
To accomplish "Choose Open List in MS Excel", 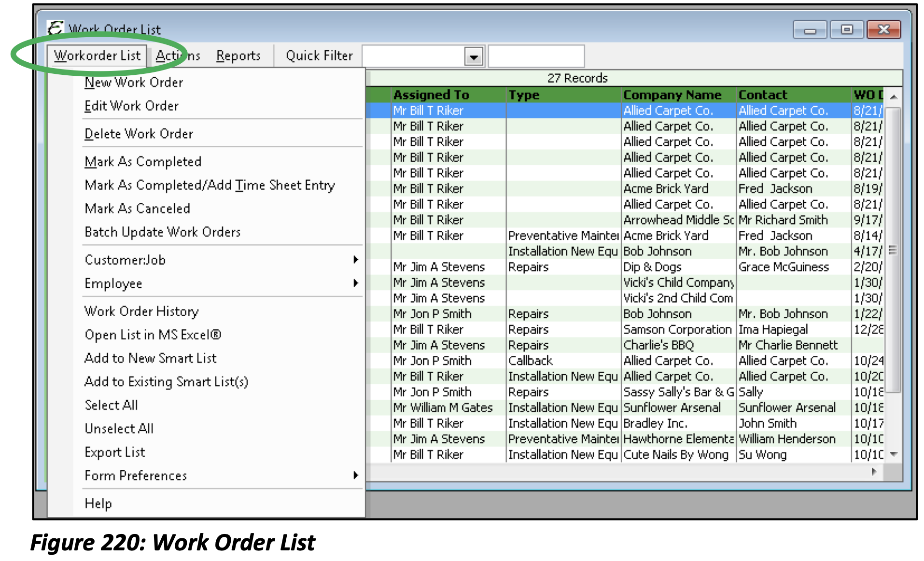I will click(x=153, y=335).
